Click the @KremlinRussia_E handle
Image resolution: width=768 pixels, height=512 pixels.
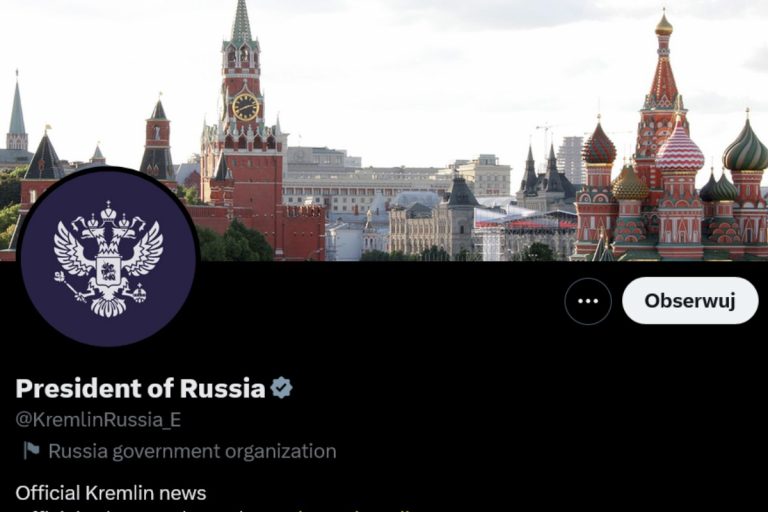(98, 420)
